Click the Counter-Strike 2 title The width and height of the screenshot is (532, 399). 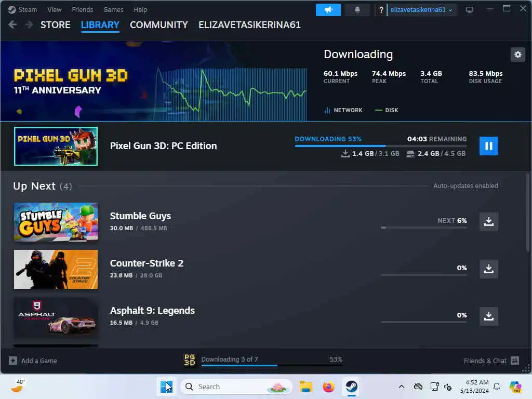pyautogui.click(x=147, y=263)
